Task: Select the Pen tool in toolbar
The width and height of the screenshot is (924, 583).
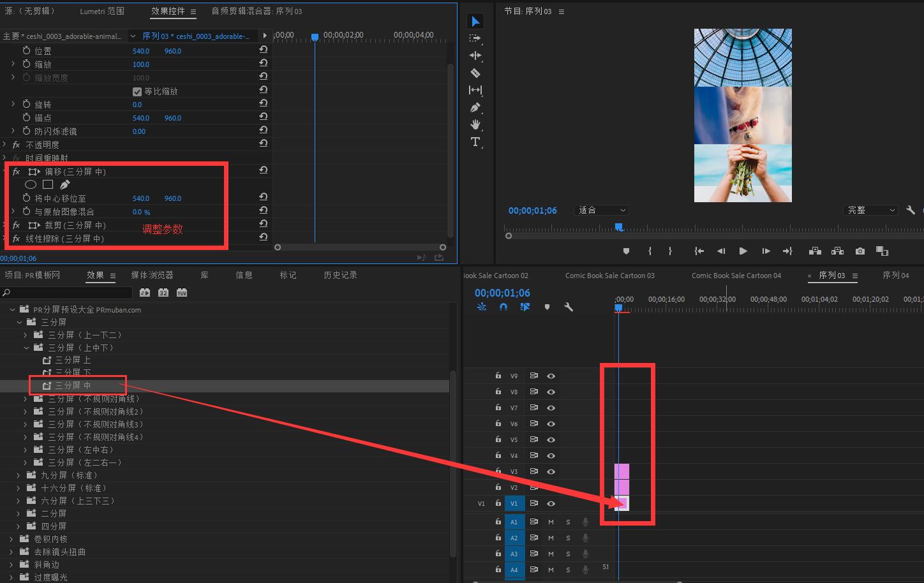Action: 475,107
